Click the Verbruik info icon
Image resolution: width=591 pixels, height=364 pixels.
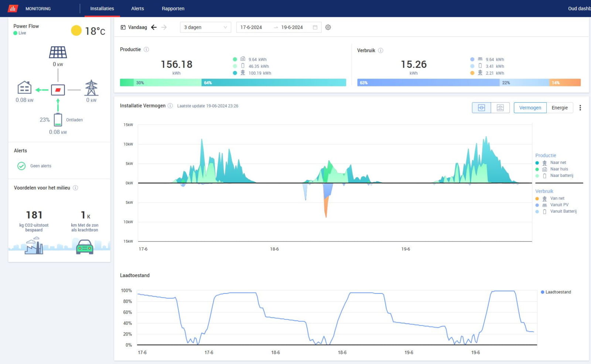tap(380, 51)
